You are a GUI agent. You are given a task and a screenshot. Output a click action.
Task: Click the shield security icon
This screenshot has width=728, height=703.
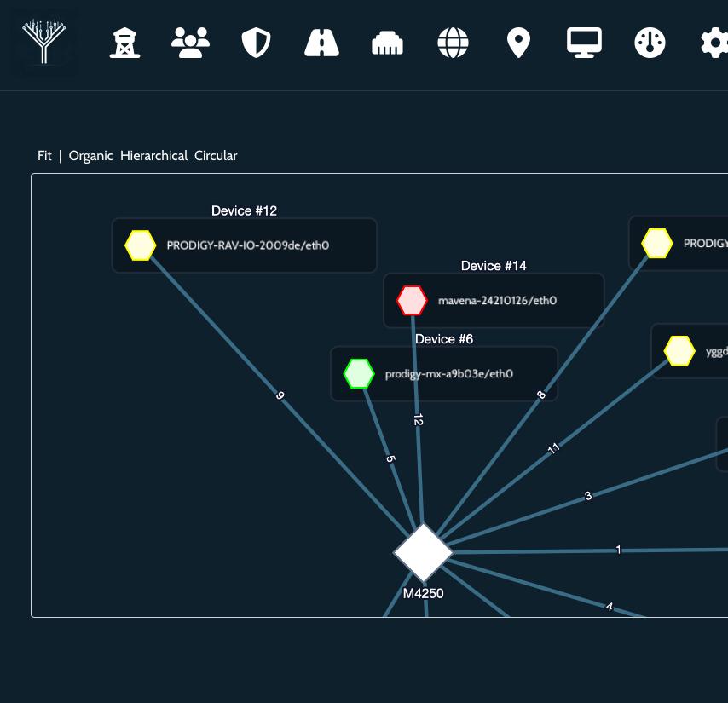256,42
